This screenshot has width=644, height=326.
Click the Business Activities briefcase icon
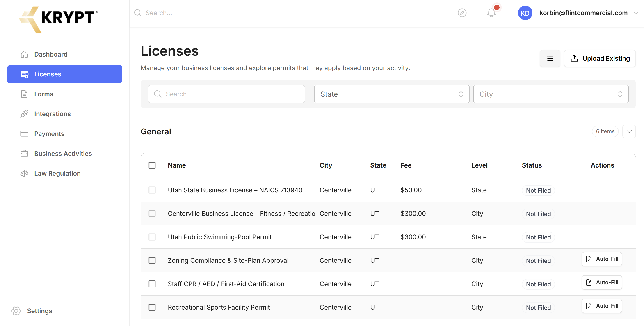(24, 153)
